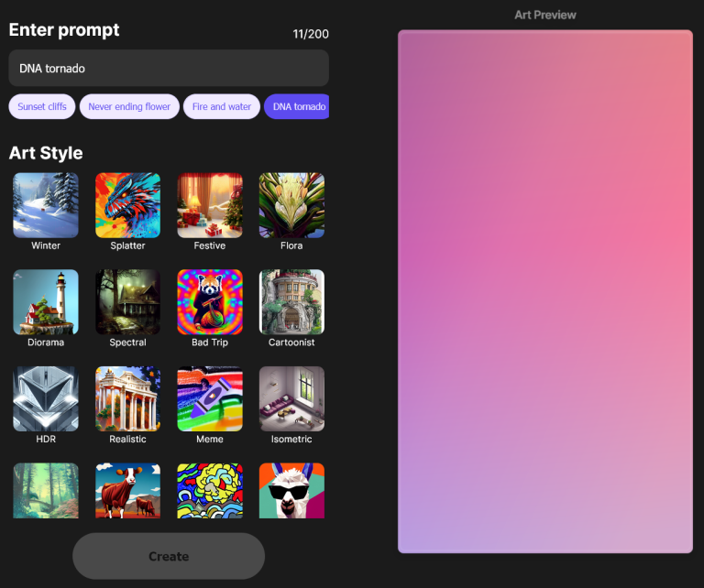Pick the Festive art style
The height and width of the screenshot is (588, 704).
coord(210,205)
